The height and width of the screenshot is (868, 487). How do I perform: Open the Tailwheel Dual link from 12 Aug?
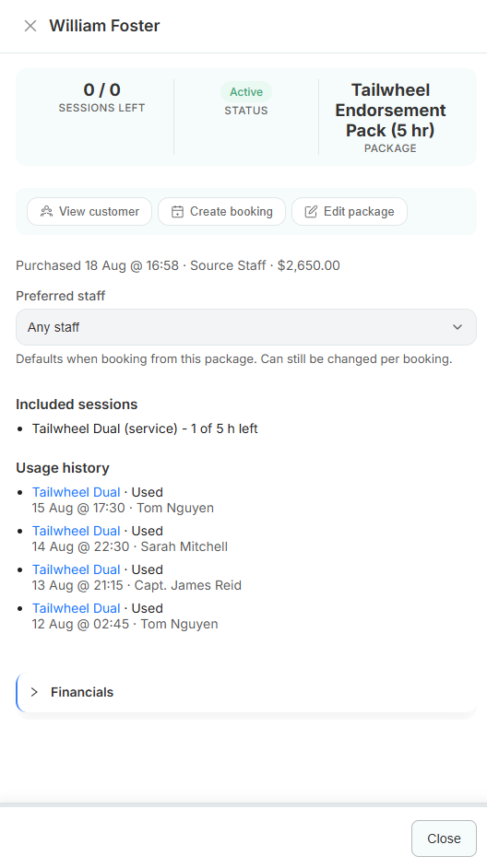(x=76, y=608)
